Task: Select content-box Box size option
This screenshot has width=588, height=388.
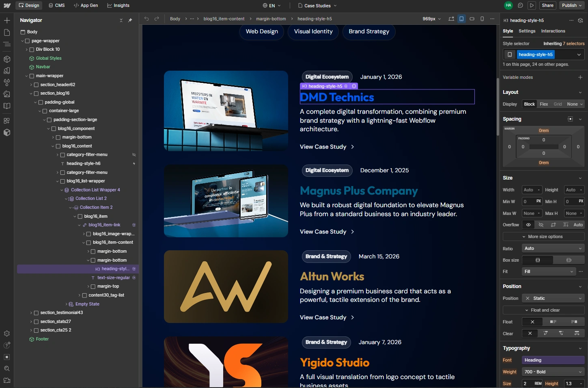Action: point(569,260)
